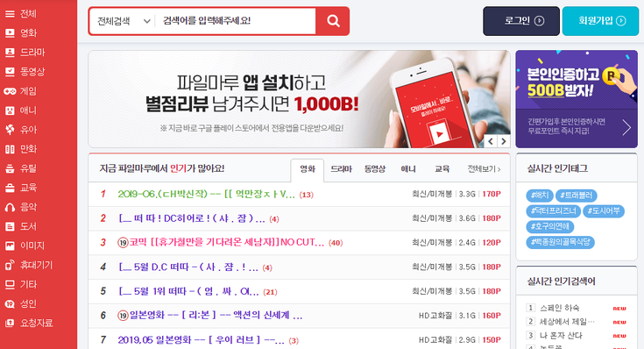Click the 150P price on rank 7

tap(492, 340)
